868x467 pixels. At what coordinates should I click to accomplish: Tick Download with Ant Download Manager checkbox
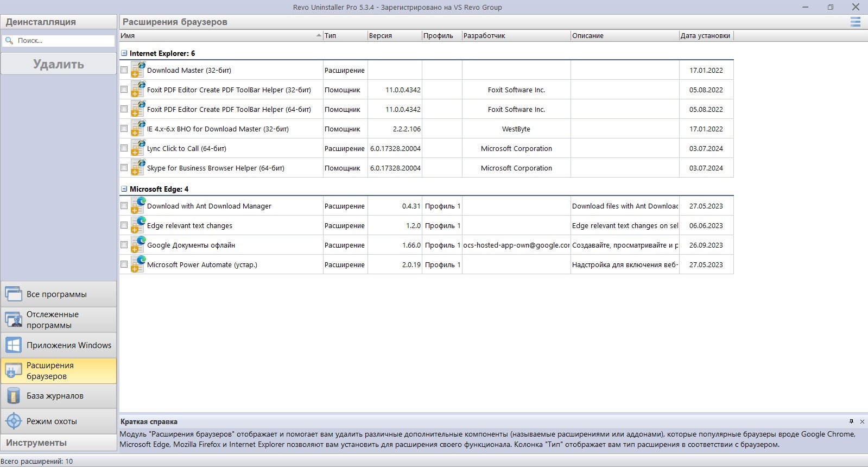click(124, 206)
